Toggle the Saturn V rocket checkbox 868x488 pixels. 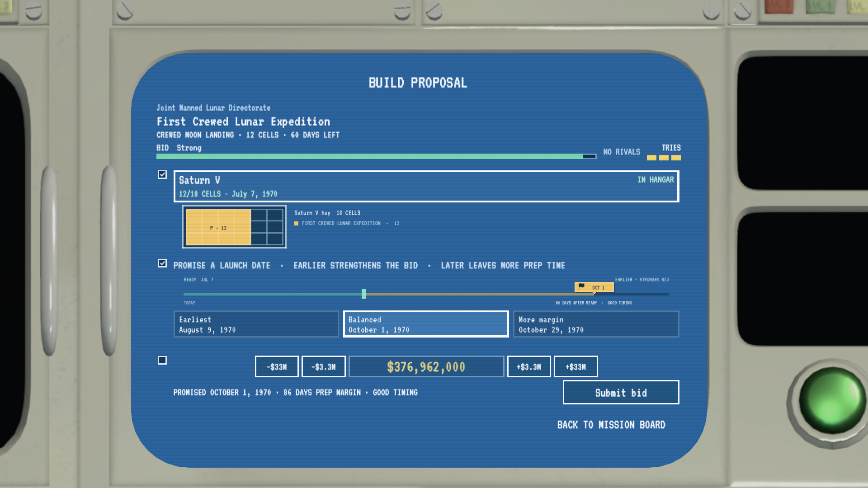(x=162, y=174)
